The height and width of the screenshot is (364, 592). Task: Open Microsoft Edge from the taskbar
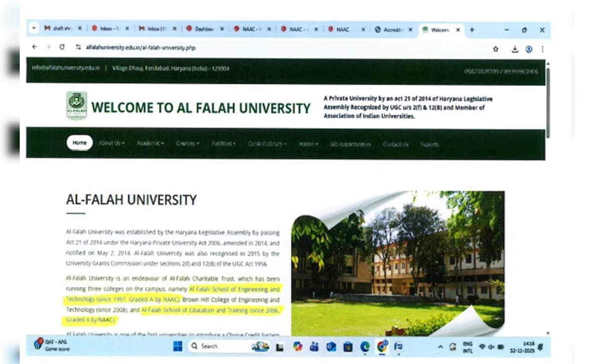[365, 347]
